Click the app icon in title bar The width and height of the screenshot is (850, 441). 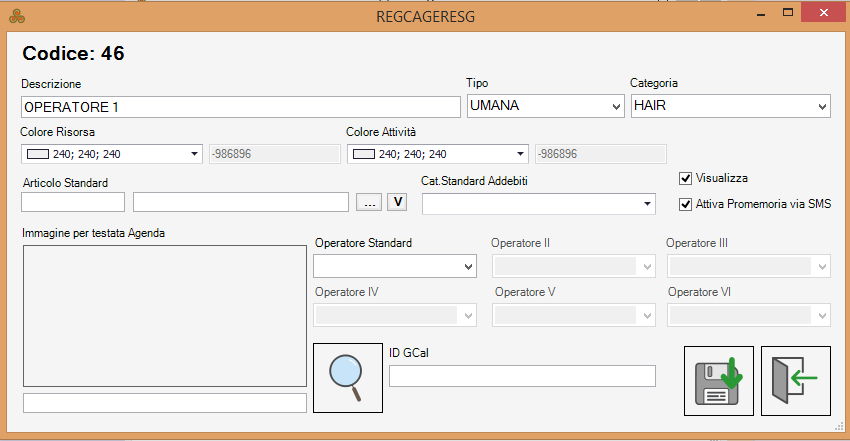pyautogui.click(x=16, y=15)
